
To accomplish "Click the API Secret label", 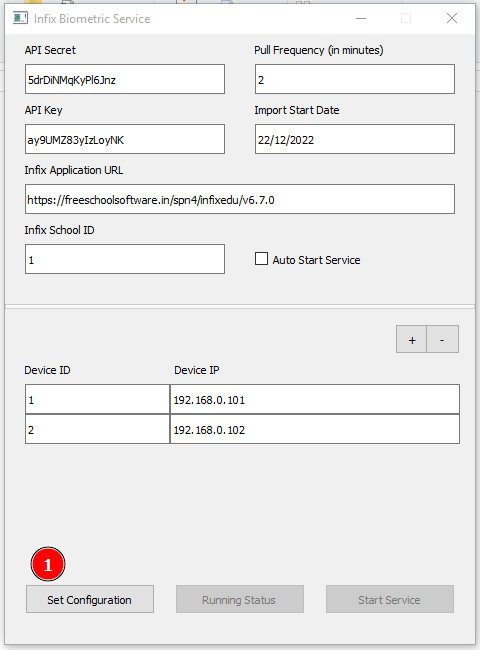I will (50, 50).
